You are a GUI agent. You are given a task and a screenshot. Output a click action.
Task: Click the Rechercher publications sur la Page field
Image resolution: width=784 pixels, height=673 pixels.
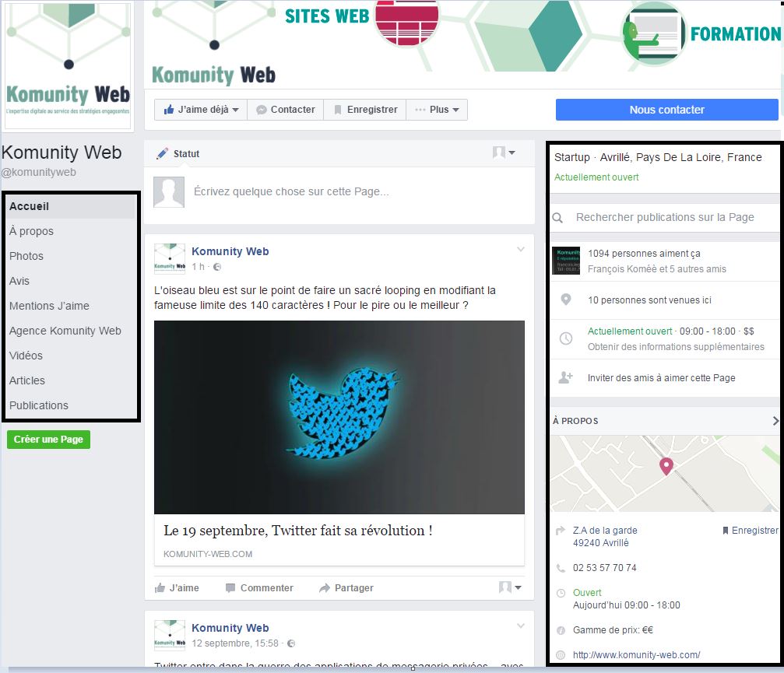point(665,218)
